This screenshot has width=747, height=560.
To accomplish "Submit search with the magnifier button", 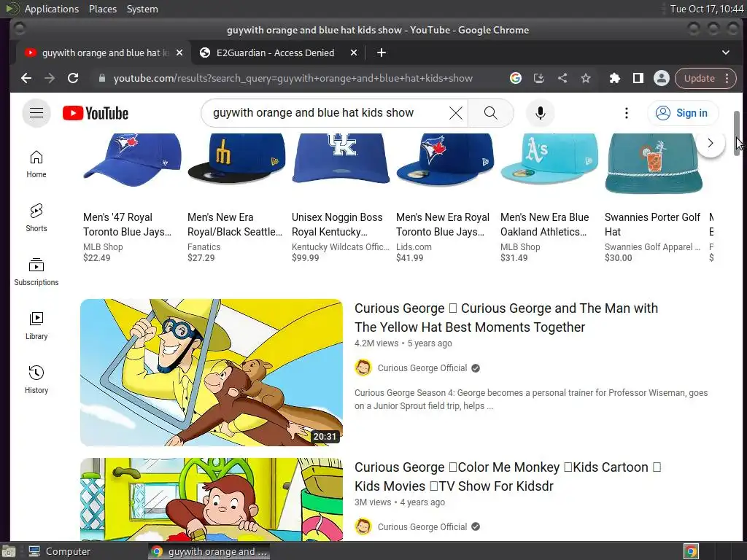I will point(491,113).
